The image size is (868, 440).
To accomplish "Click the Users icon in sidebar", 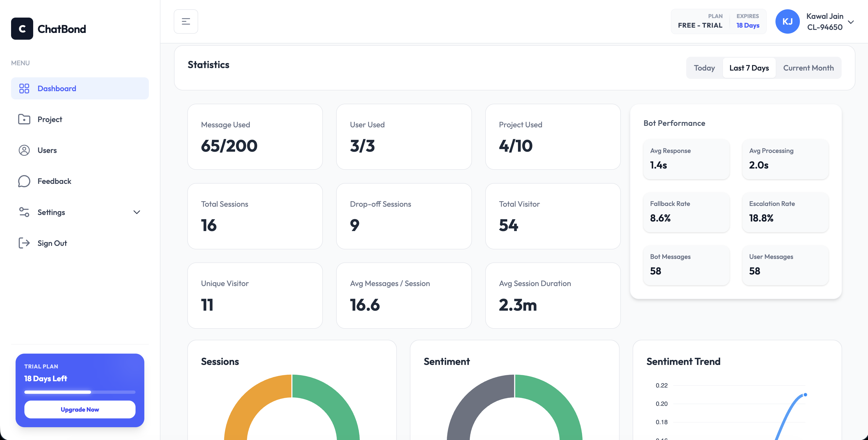I will (x=24, y=150).
